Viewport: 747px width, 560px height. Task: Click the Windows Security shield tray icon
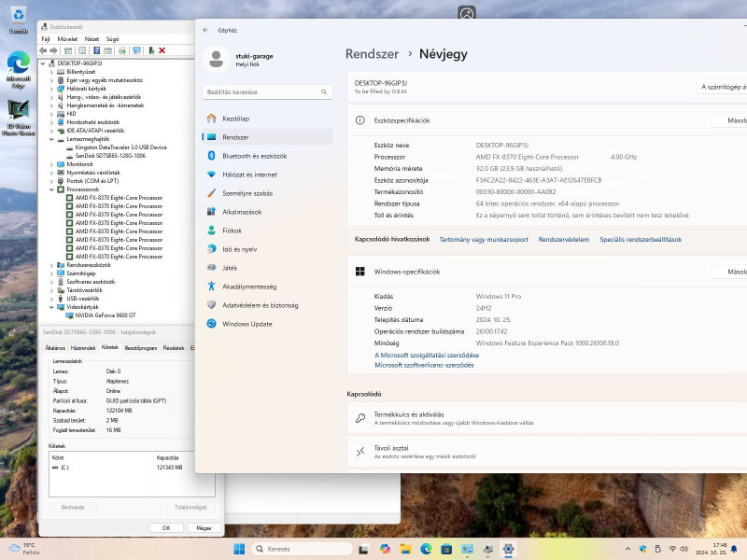[x=642, y=549]
